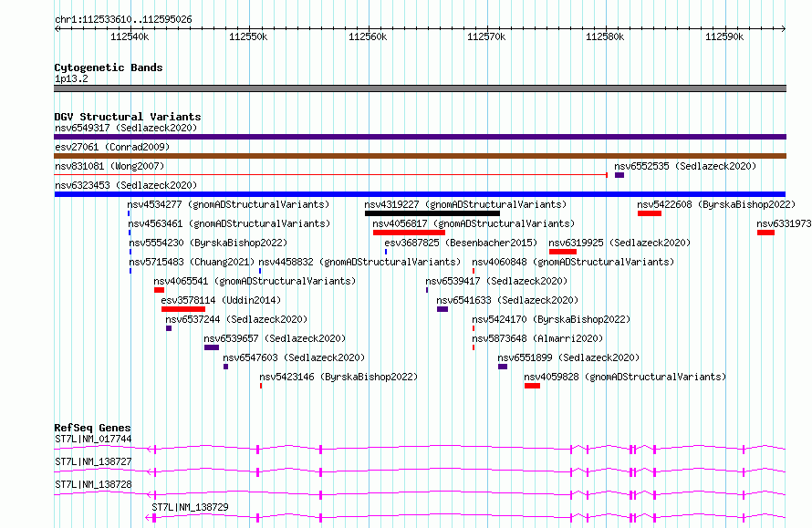Click the nsv4458832 gnomAD variant label
The image size is (812, 528).
point(359,262)
